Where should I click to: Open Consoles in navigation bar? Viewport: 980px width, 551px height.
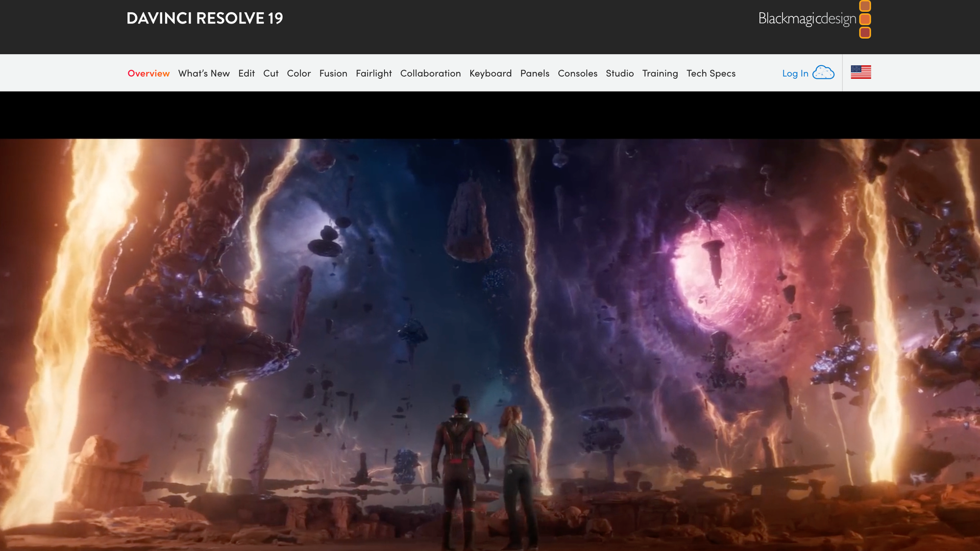578,74
